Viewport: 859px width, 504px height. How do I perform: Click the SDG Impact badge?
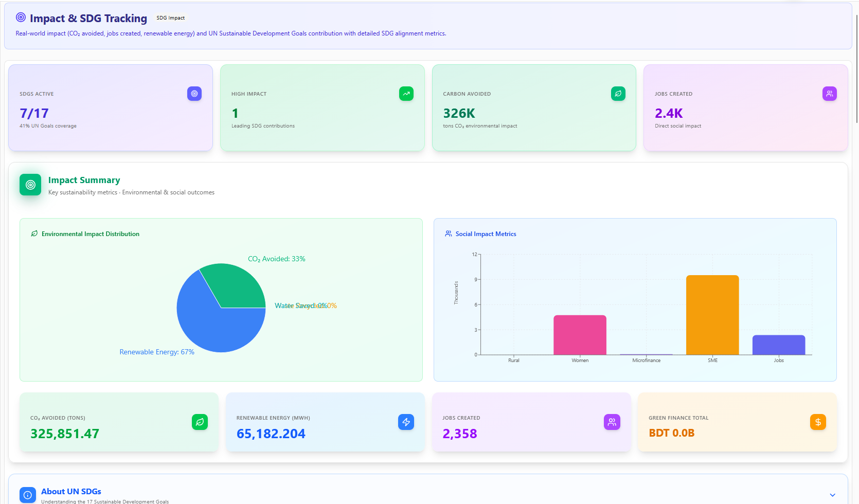pos(170,18)
